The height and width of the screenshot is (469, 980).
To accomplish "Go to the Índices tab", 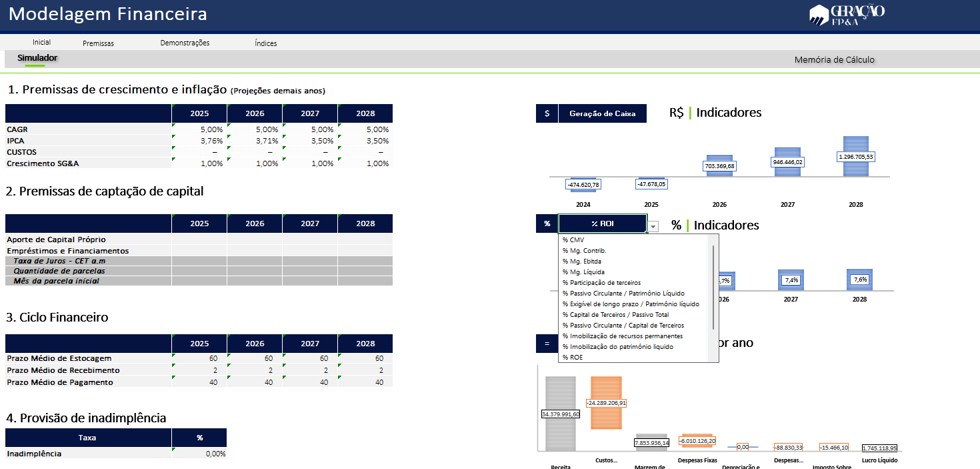I will pos(265,43).
